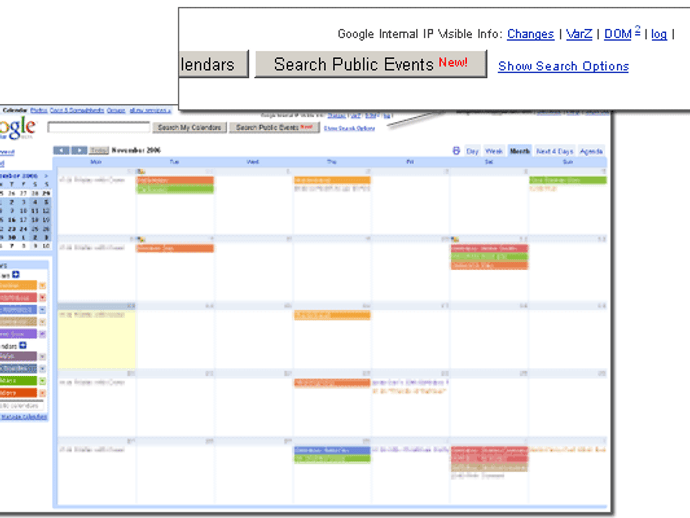This screenshot has width=690, height=518.
Task: Open the DOM link in callout
Action: coord(618,34)
